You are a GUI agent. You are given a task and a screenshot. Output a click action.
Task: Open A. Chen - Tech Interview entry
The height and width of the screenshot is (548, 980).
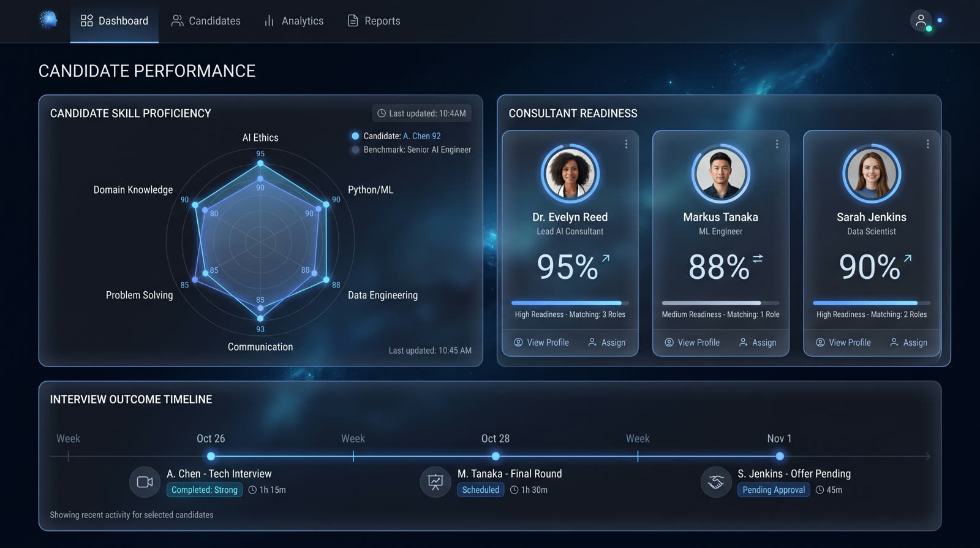(x=219, y=474)
